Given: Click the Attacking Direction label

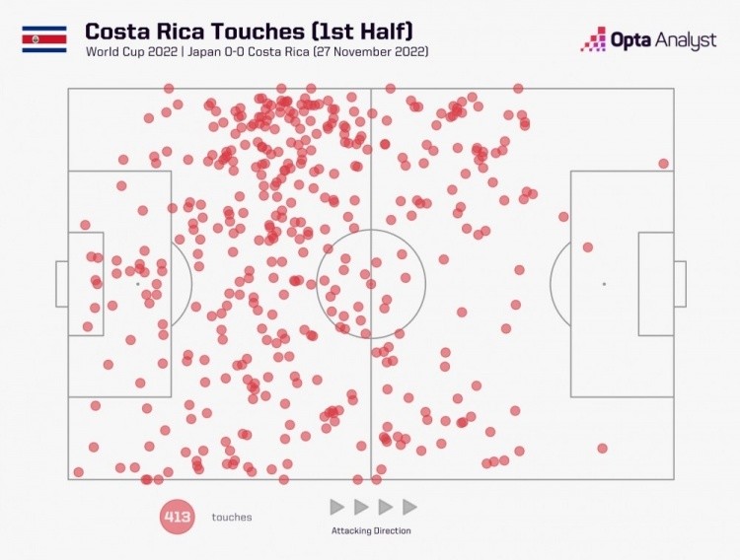Looking at the screenshot, I should [x=371, y=530].
